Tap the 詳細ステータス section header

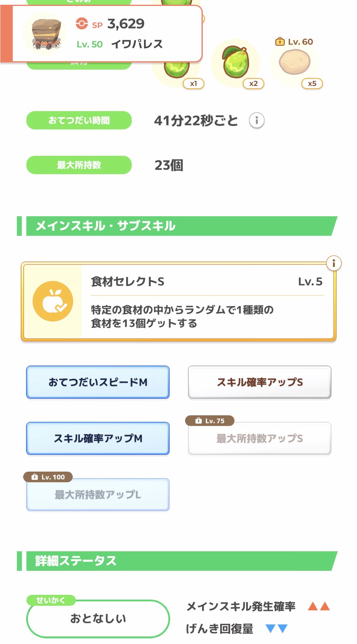click(178, 561)
